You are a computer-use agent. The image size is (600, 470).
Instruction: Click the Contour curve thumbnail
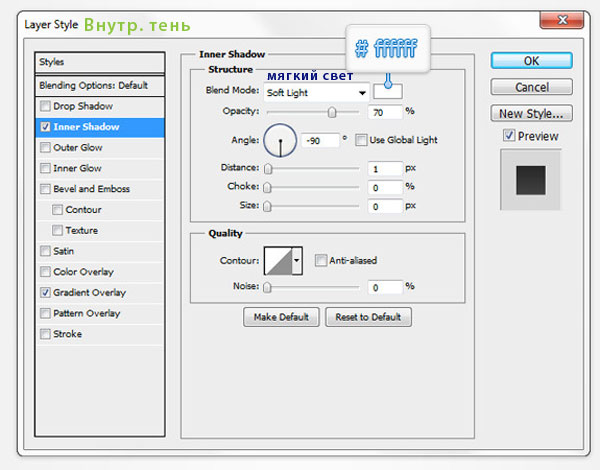277,261
